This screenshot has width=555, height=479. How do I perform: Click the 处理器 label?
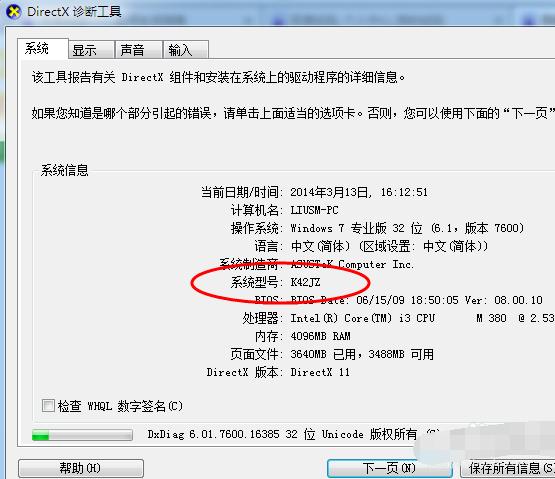[x=262, y=318]
